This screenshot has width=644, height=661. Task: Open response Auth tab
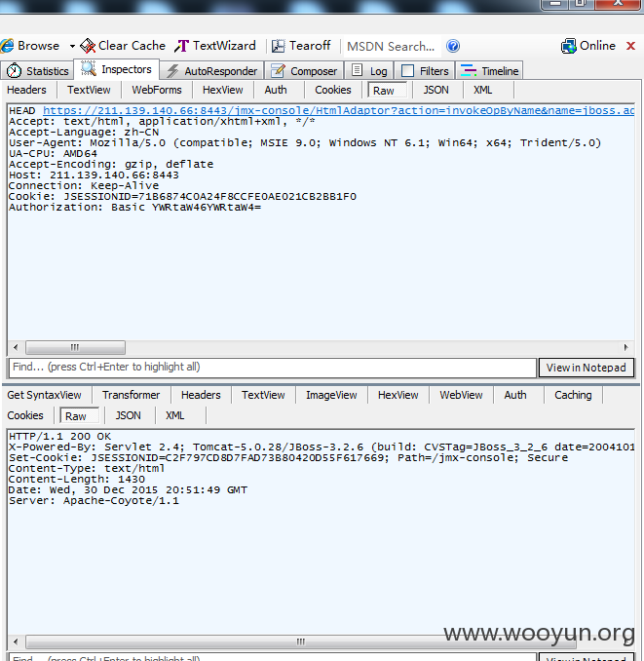click(515, 395)
